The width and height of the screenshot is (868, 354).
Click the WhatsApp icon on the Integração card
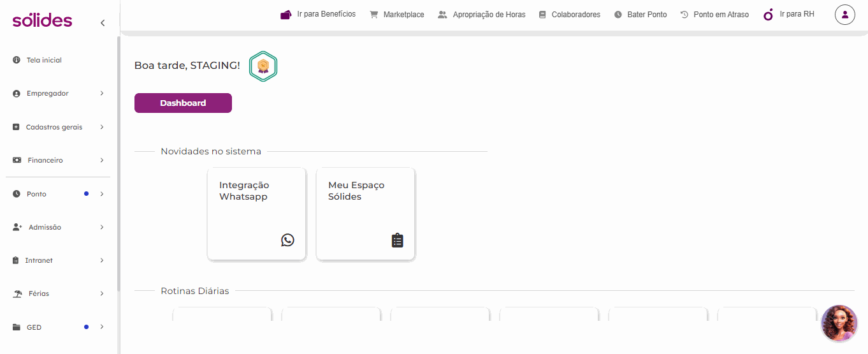[x=288, y=240]
